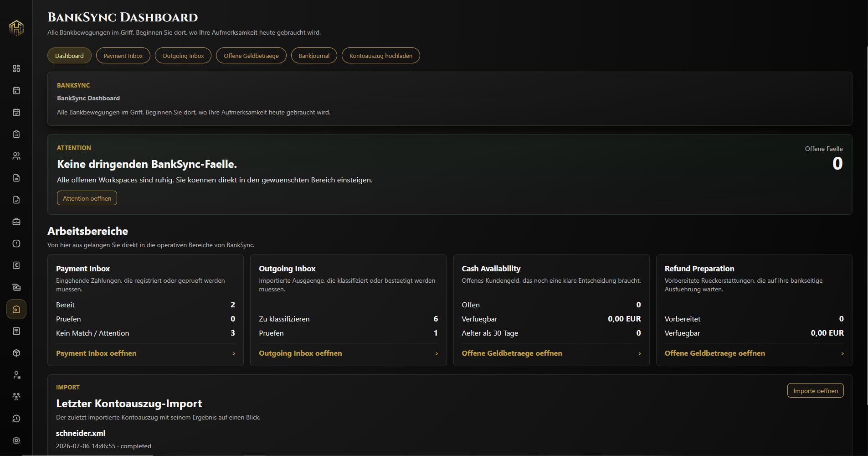Click the Keine dringenden BankSync-Faelle heading
The width and height of the screenshot is (868, 456).
coord(147,164)
